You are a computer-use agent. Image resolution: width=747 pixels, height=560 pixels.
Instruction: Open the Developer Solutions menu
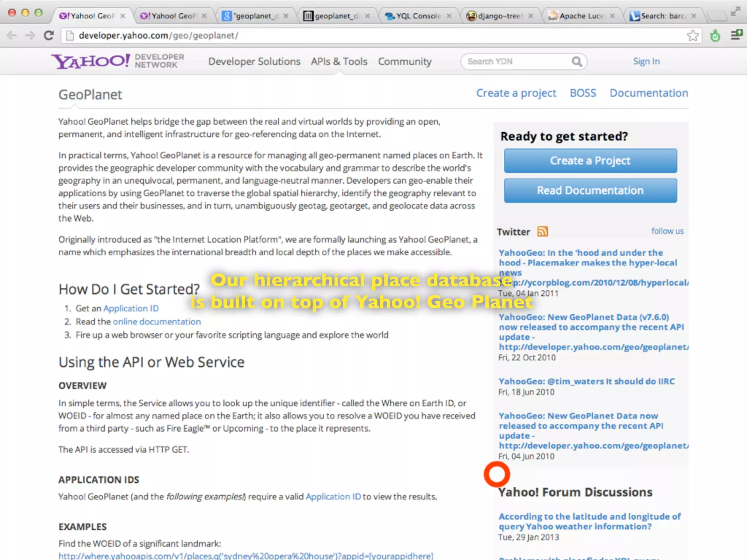coord(254,62)
